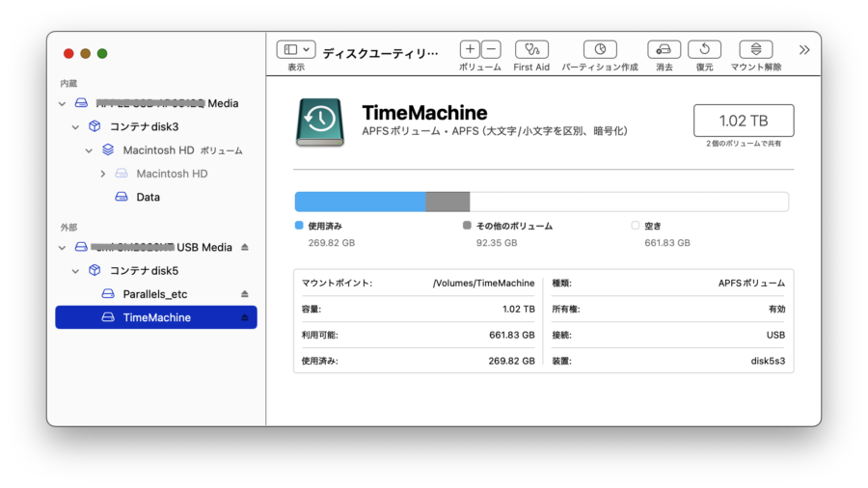Collapse the コンテナ disk5 container
Viewport: 868px width, 488px height.
[x=76, y=271]
